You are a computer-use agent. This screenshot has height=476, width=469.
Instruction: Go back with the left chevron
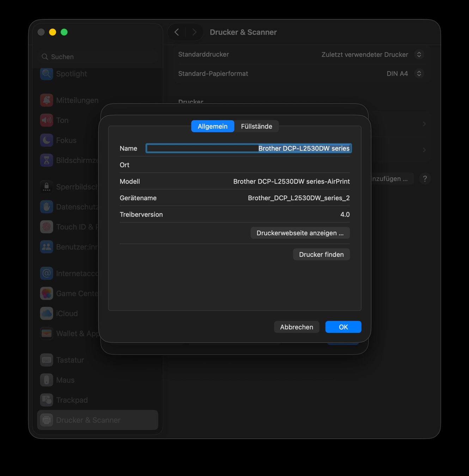(x=177, y=32)
